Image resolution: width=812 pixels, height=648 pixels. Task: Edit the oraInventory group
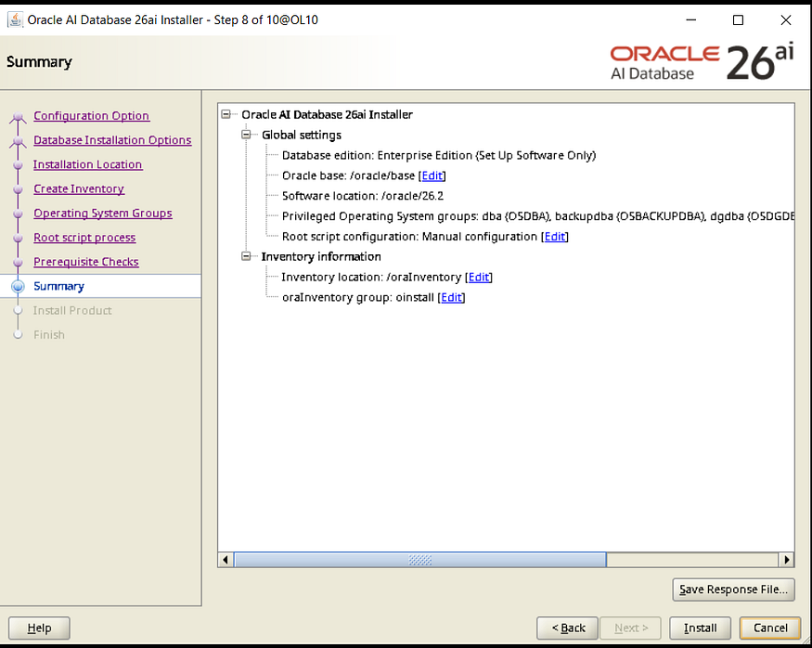pyautogui.click(x=451, y=297)
